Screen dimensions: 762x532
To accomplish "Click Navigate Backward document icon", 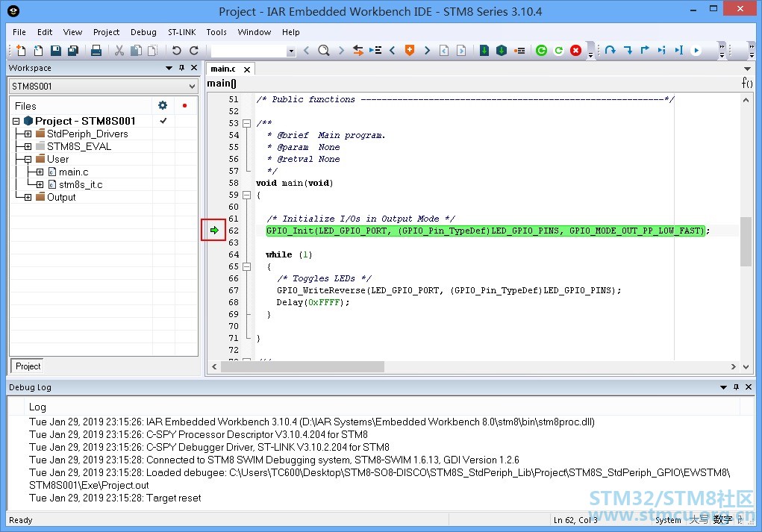I will pyautogui.click(x=443, y=50).
